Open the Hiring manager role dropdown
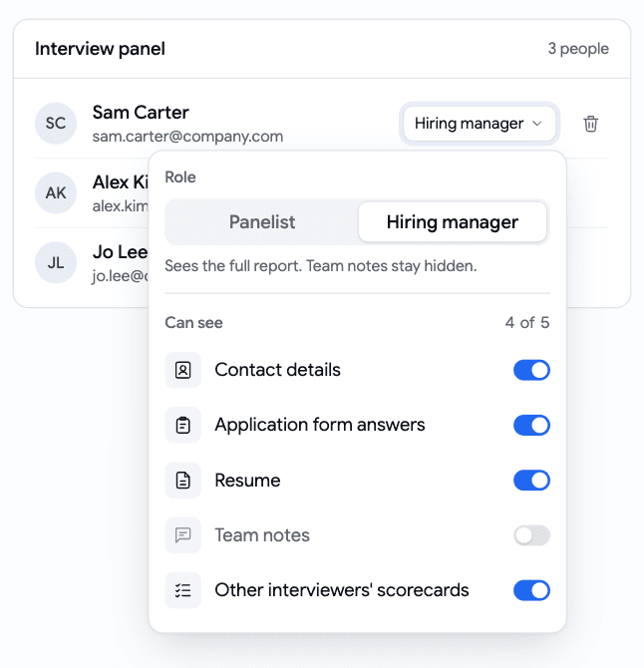The height and width of the screenshot is (668, 644). (x=480, y=124)
